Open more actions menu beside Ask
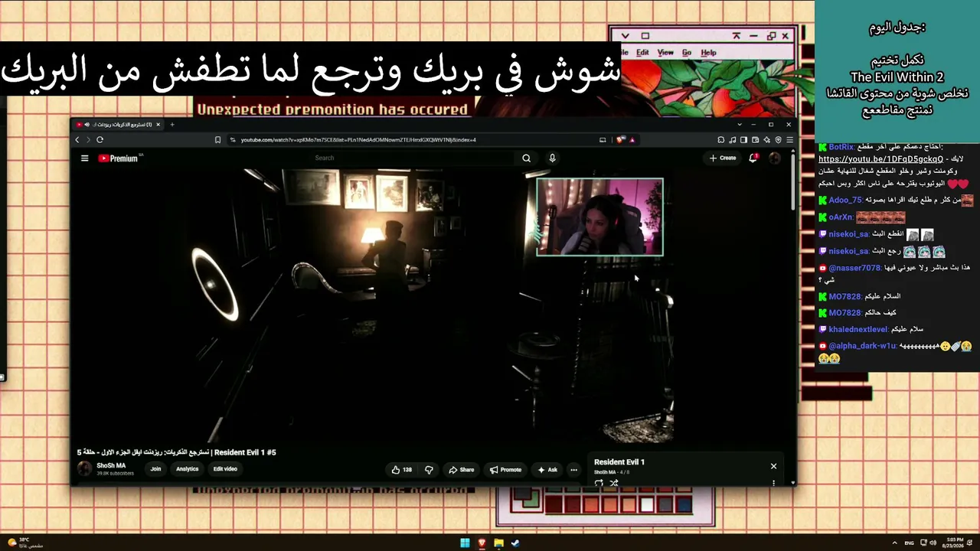 [573, 470]
